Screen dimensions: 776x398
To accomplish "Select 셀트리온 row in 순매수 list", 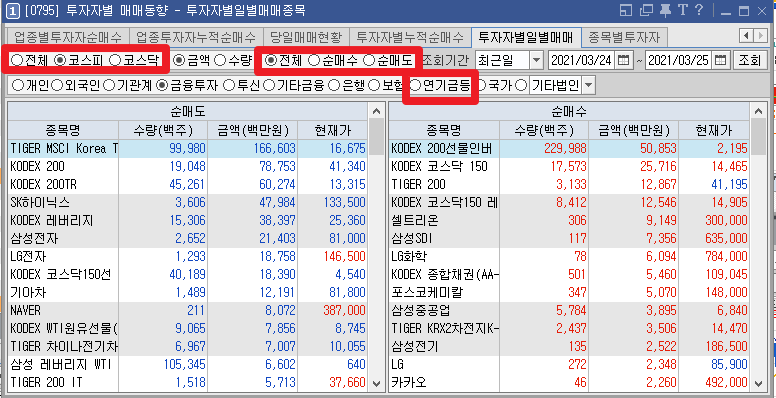I will coord(569,220).
